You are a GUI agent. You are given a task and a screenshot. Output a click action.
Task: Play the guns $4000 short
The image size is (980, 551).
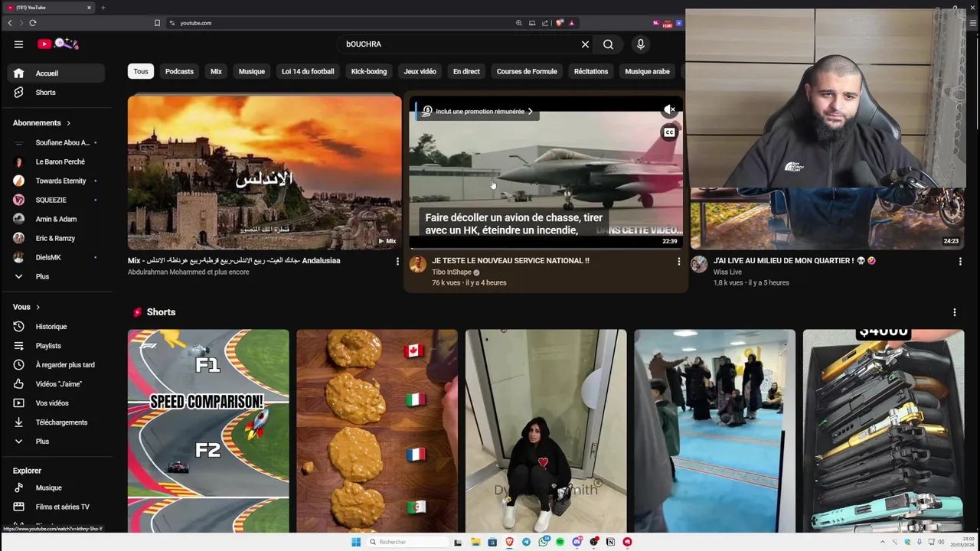[884, 431]
